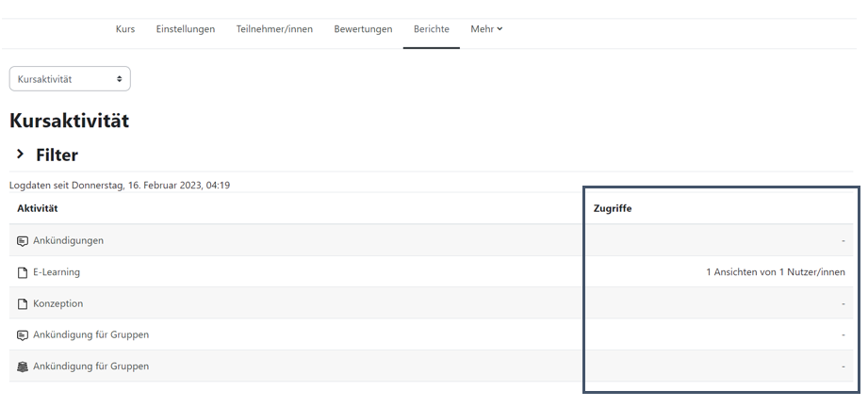Screen dimensions: 868x407
Task: Click the Filter heading text
Action: pyautogui.click(x=57, y=155)
